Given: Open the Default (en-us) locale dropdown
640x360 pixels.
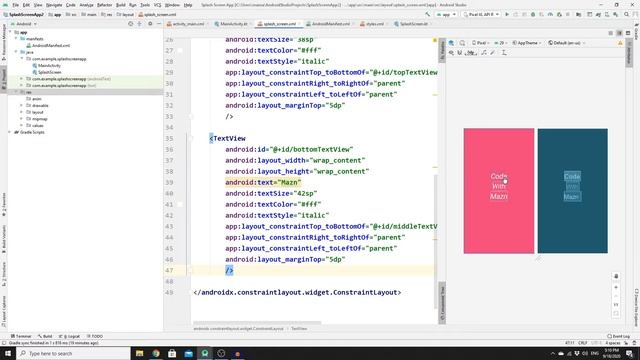Looking at the screenshot, I should click(567, 43).
